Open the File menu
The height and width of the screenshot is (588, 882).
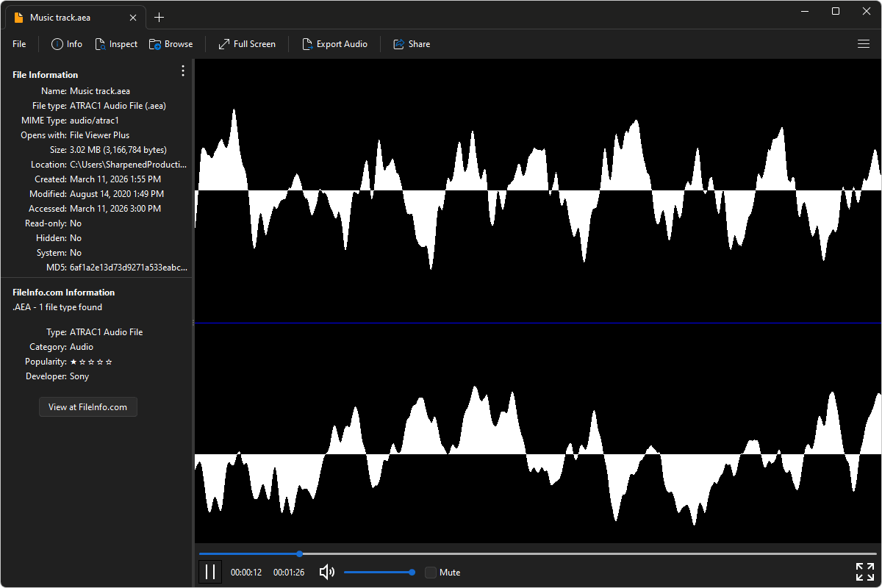pos(18,44)
